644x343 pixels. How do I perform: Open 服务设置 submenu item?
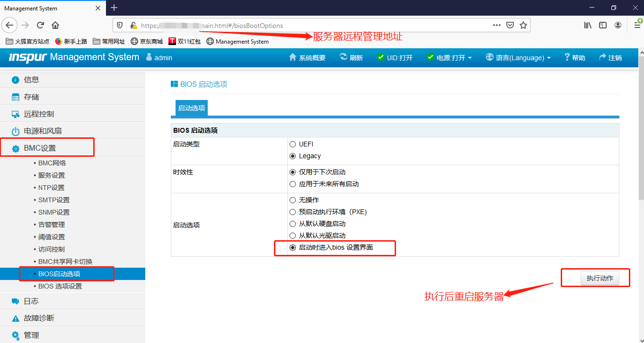(52, 175)
